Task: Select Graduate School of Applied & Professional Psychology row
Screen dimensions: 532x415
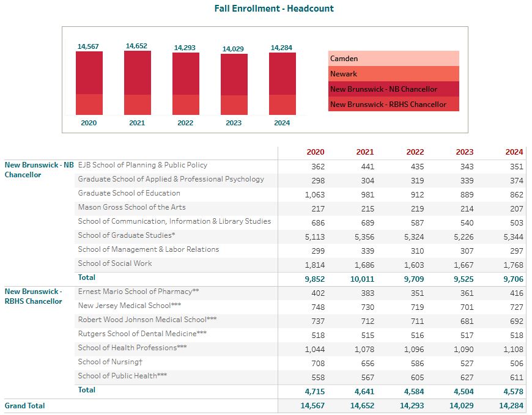Action: (x=300, y=180)
